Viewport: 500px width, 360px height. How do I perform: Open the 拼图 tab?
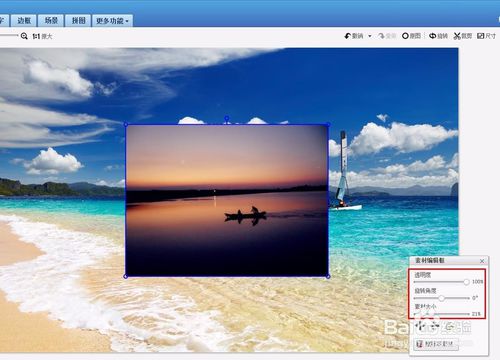79,21
